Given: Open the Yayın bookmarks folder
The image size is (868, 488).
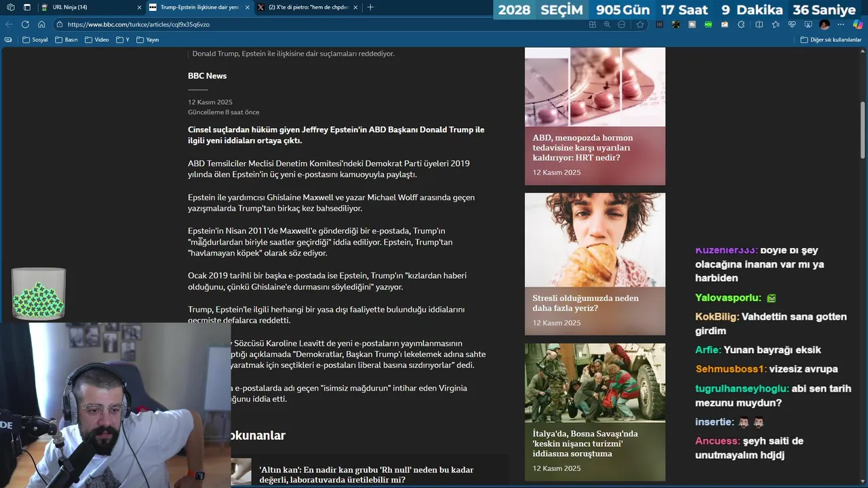Looking at the screenshot, I should pyautogui.click(x=148, y=40).
